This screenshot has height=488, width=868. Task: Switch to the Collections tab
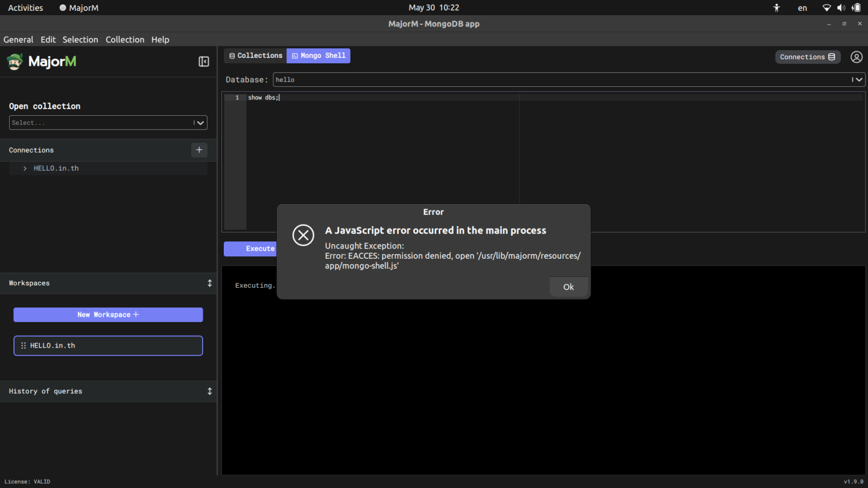[256, 55]
